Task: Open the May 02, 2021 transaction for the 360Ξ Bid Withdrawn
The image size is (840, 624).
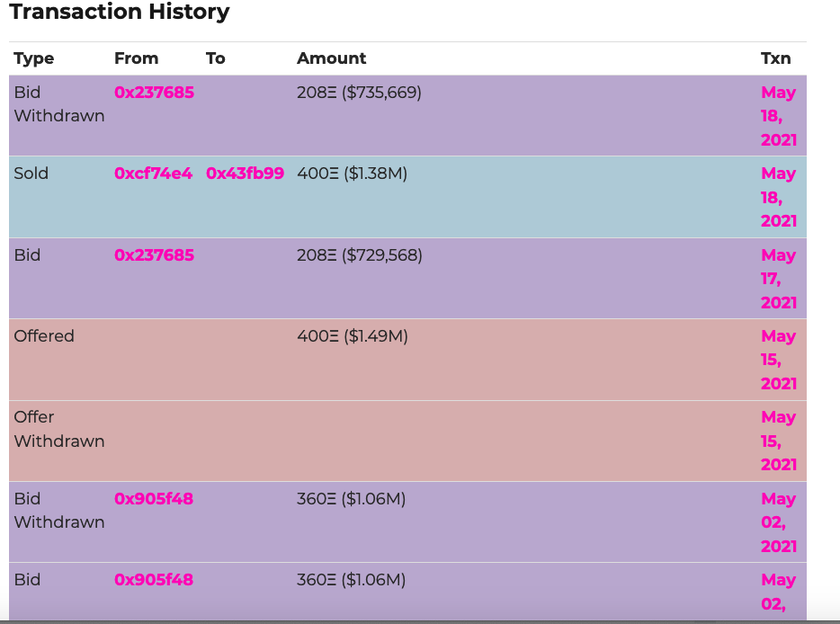Action: click(778, 522)
